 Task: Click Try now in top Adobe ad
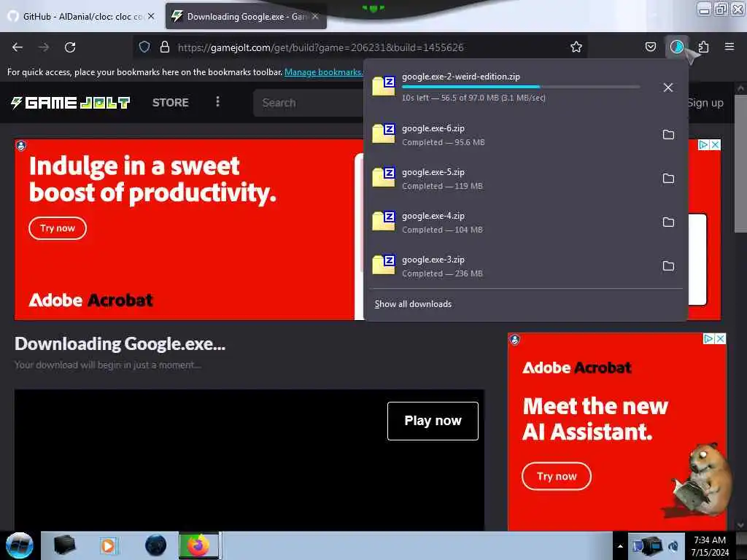click(x=58, y=228)
